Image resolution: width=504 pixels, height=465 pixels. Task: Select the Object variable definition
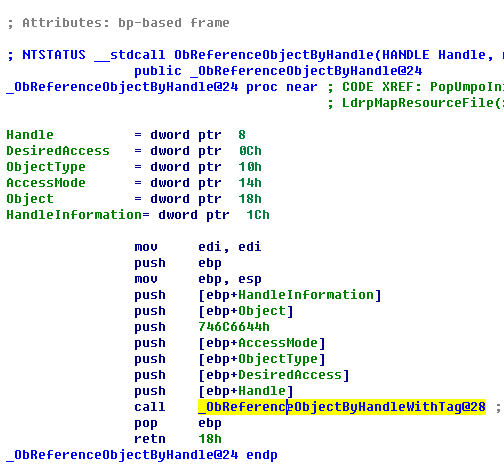coord(134,199)
